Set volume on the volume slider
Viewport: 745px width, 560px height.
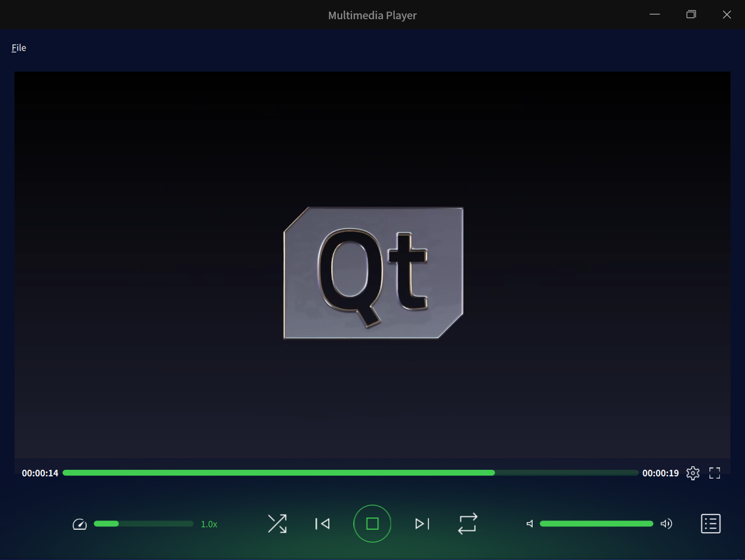(596, 524)
